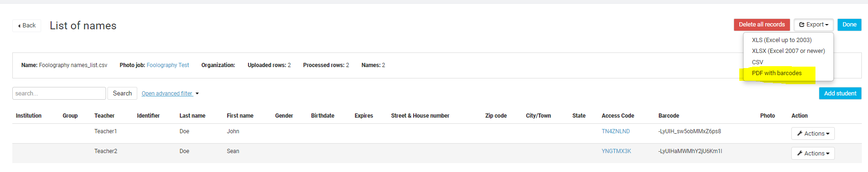
Task: Select CSV export option
Action: [757, 62]
